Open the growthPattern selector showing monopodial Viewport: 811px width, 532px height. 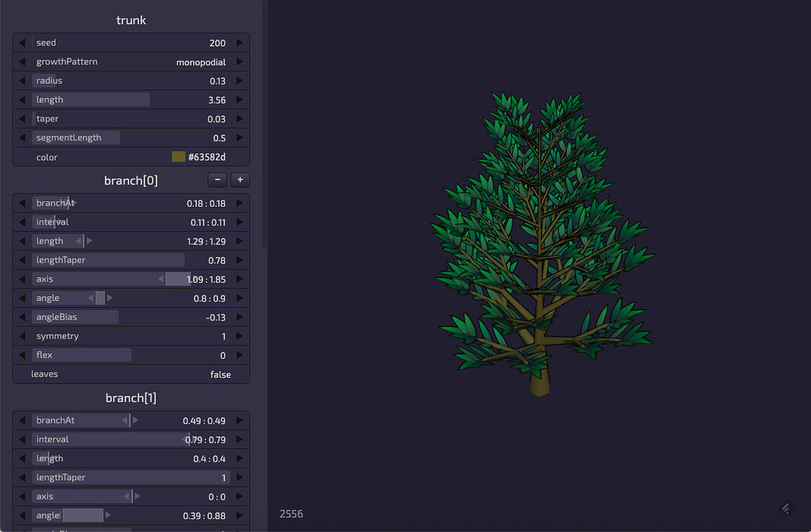[200, 61]
